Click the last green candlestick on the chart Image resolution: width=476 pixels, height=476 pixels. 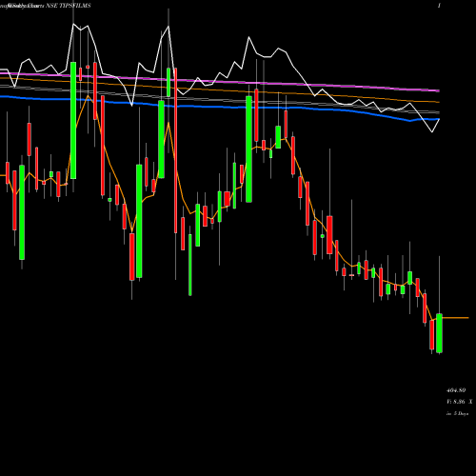(x=439, y=333)
